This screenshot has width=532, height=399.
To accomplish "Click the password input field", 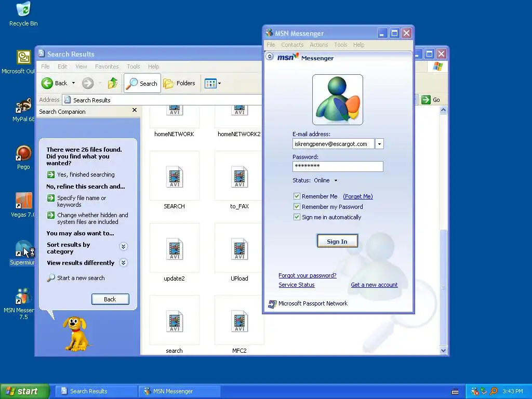I will click(x=338, y=166).
